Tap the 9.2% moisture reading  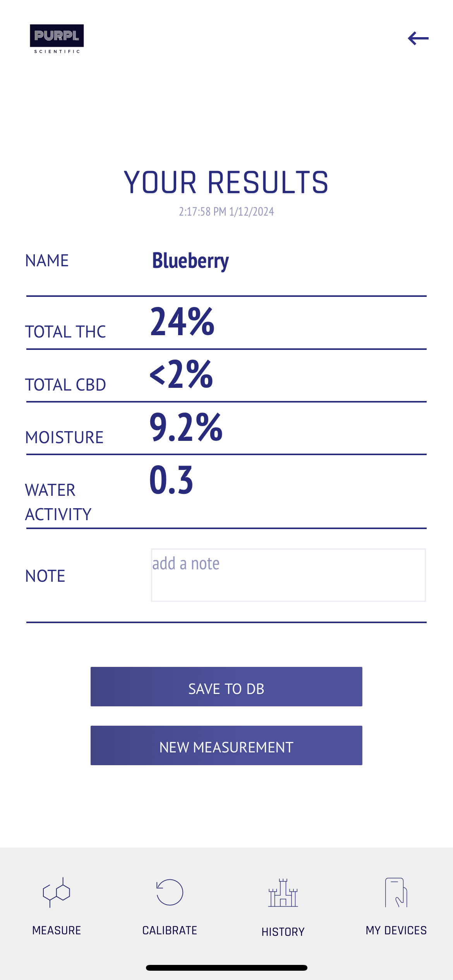(x=186, y=427)
